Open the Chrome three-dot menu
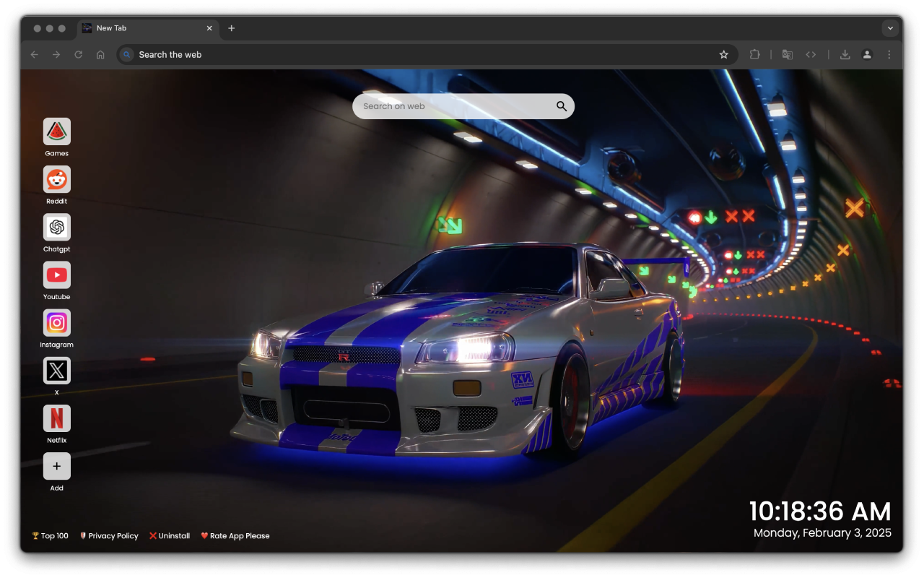 889,54
